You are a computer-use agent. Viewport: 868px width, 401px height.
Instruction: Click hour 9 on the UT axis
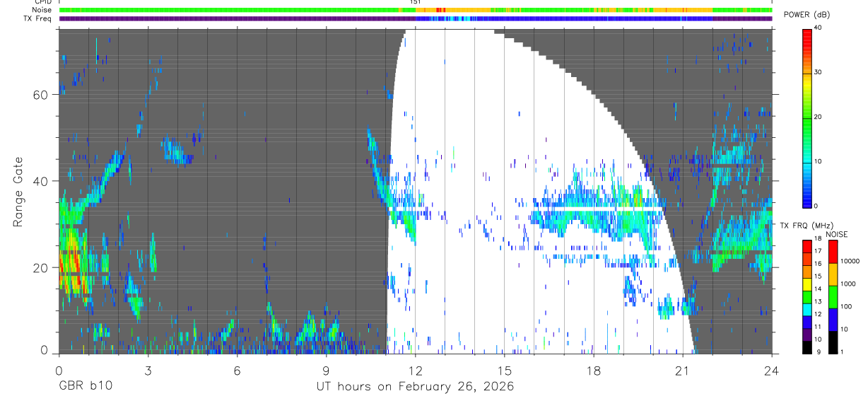pyautogui.click(x=327, y=370)
